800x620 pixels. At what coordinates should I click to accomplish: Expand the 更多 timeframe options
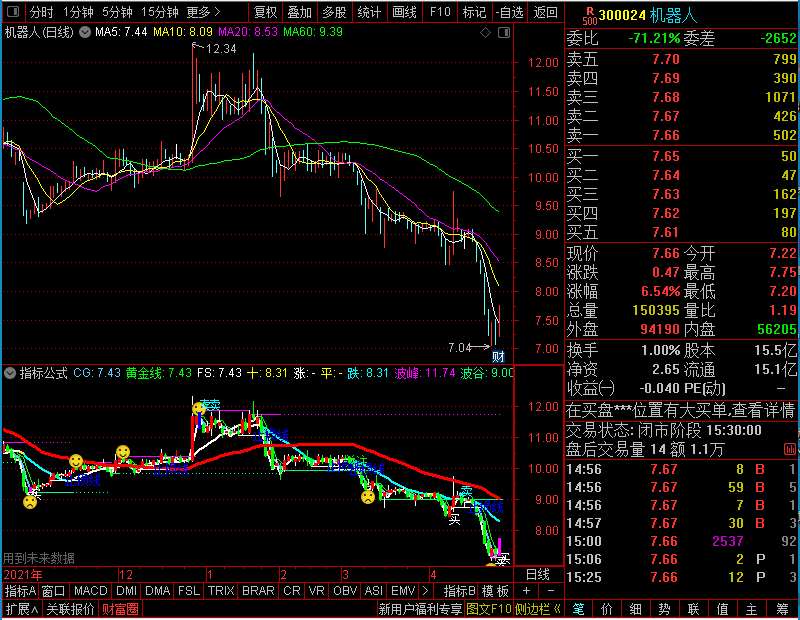203,12
